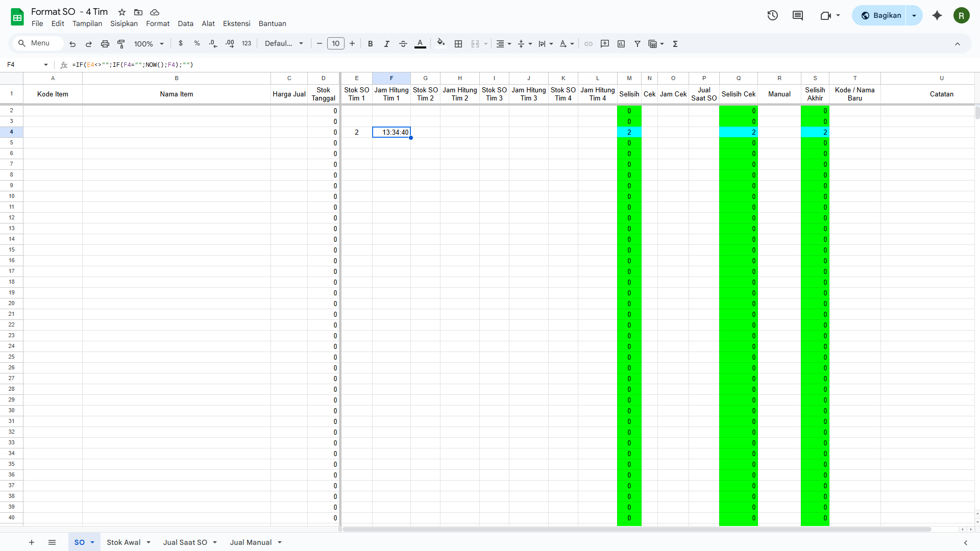Open the Sisipkan menu
This screenshot has height=551, width=980.
tap(124, 23)
